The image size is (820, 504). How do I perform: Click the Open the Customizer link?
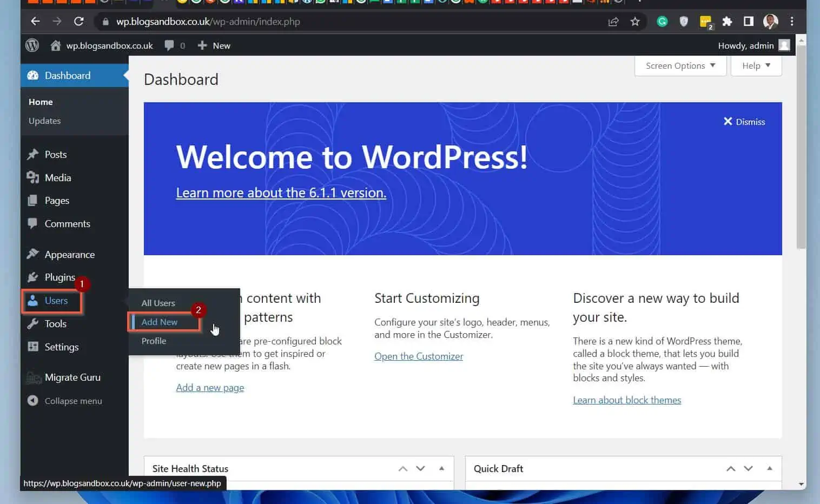(419, 356)
